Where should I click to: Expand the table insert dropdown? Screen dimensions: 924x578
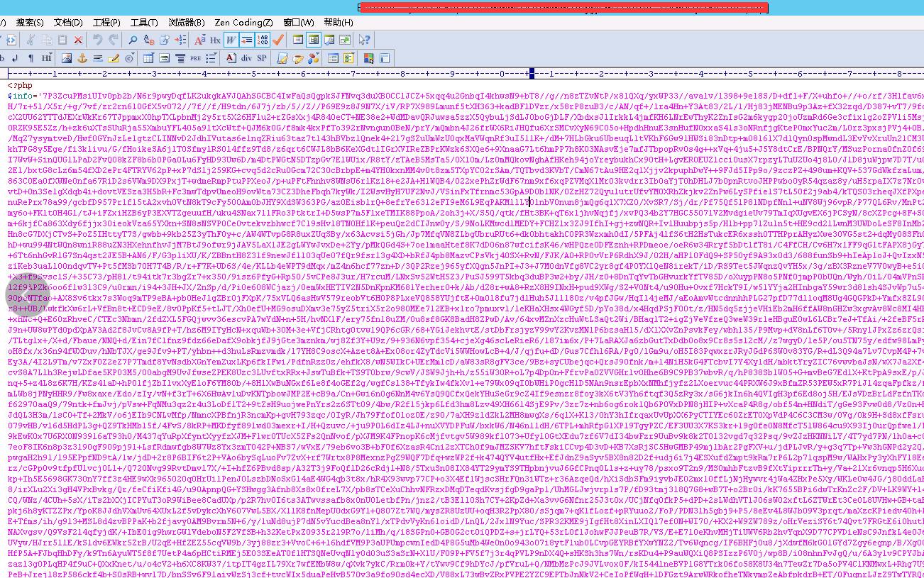[148, 58]
